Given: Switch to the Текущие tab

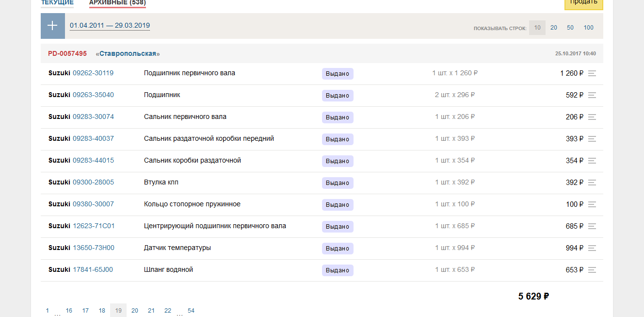Looking at the screenshot, I should [x=57, y=3].
